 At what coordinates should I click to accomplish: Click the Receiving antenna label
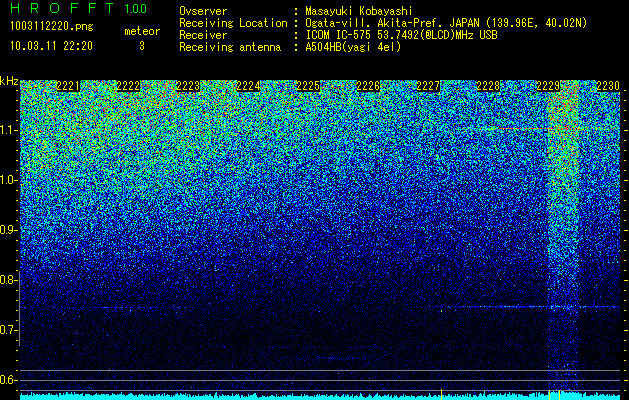tap(230, 47)
